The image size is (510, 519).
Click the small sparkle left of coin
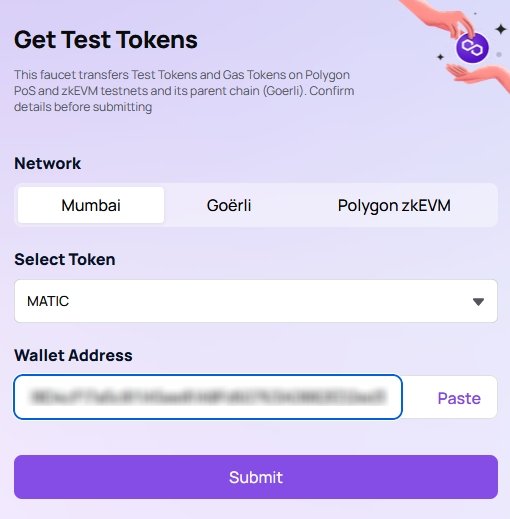click(x=440, y=57)
